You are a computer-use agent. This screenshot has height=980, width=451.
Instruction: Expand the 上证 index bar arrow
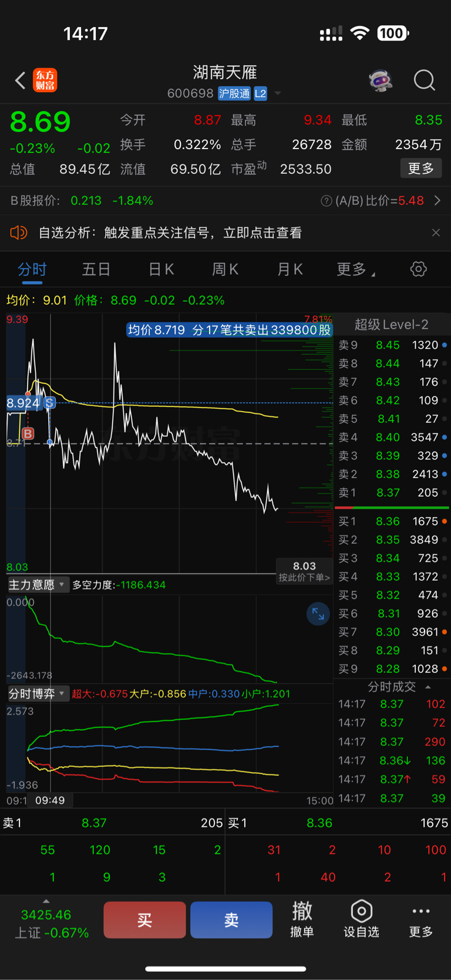point(46,901)
